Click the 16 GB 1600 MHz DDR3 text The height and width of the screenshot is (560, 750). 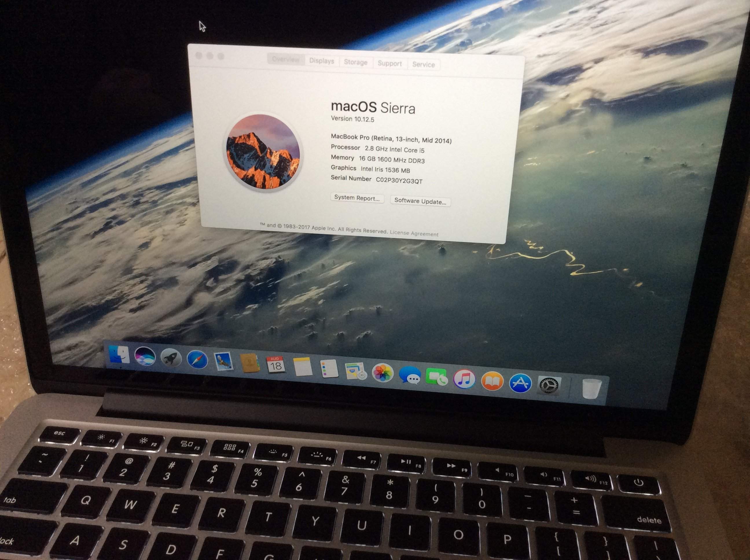point(391,160)
